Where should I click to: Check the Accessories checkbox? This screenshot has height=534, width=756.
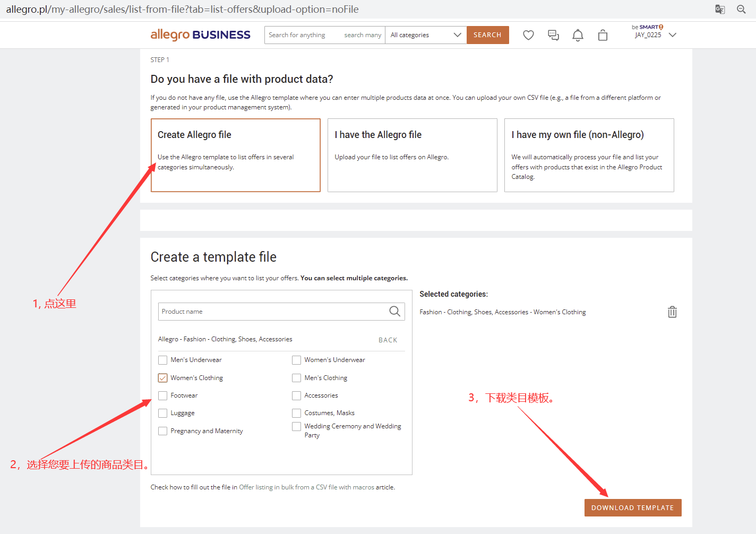[296, 395]
